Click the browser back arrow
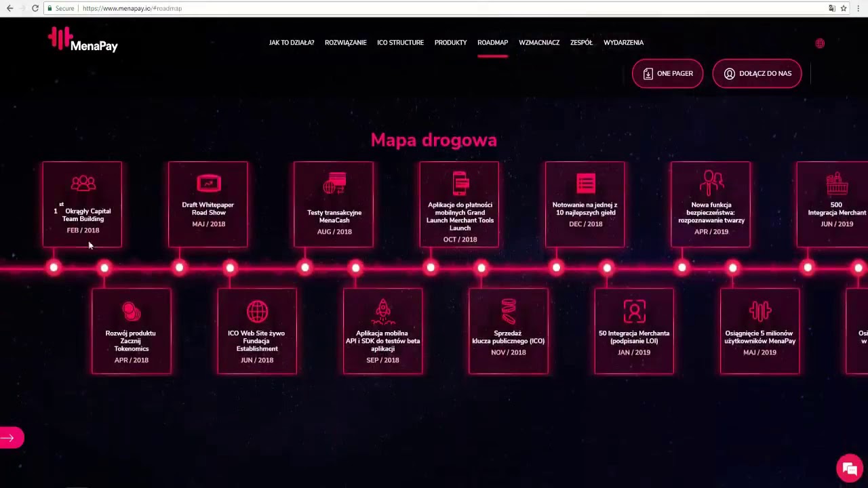This screenshot has width=868, height=488. 9,8
